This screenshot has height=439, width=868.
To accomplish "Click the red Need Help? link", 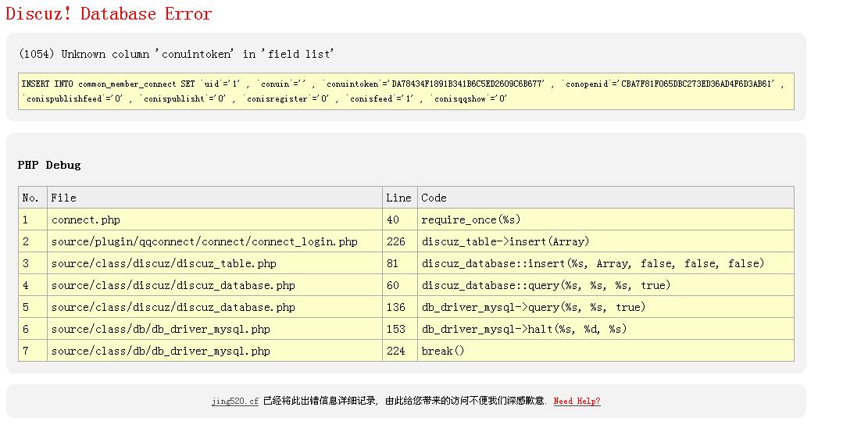I will point(577,401).
